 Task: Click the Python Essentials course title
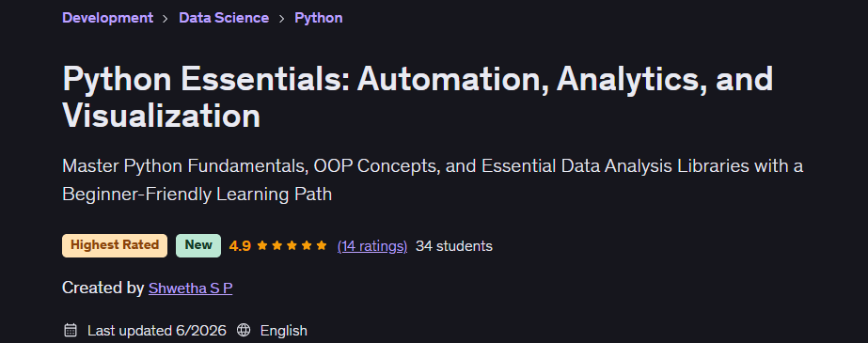tap(418, 98)
